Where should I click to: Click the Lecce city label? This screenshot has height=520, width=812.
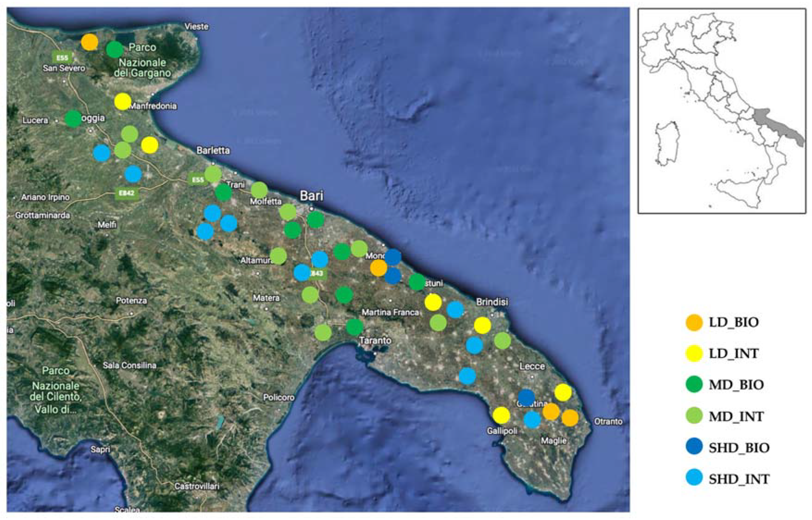(x=532, y=366)
